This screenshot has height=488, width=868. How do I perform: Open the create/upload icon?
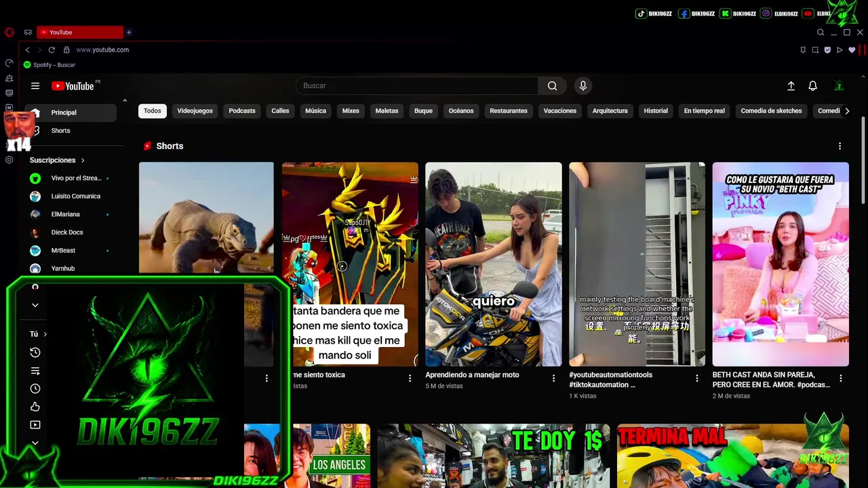point(791,86)
